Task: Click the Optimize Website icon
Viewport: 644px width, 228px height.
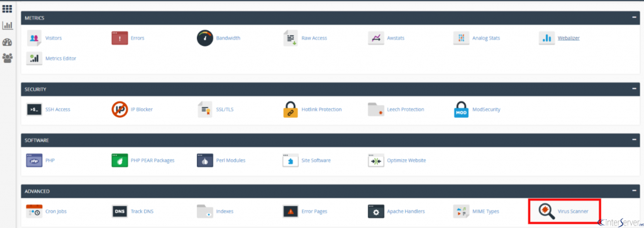Action: coord(376,161)
